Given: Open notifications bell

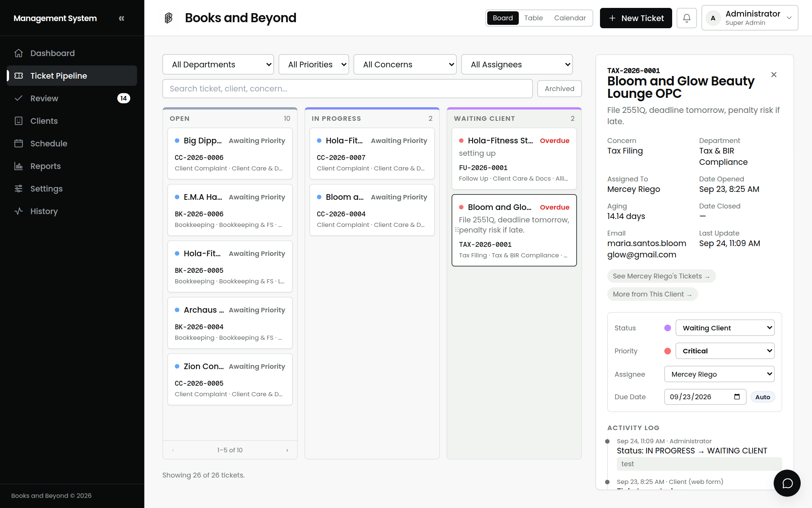Looking at the screenshot, I should [687, 18].
